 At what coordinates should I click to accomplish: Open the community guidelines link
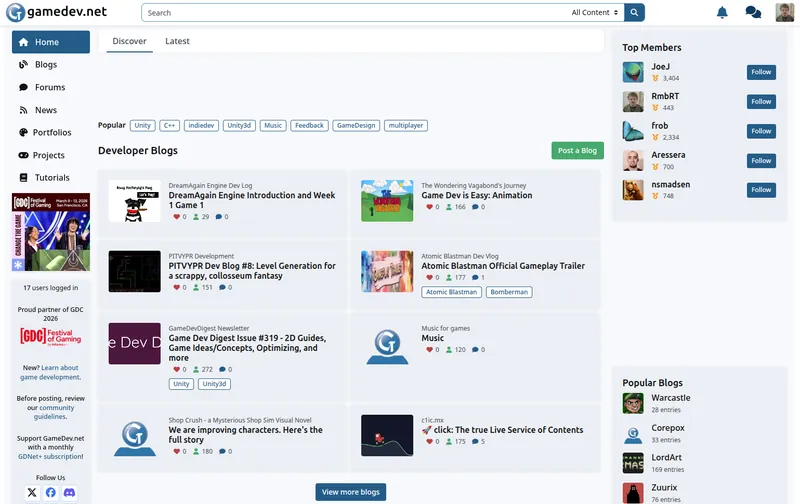pyautogui.click(x=54, y=412)
